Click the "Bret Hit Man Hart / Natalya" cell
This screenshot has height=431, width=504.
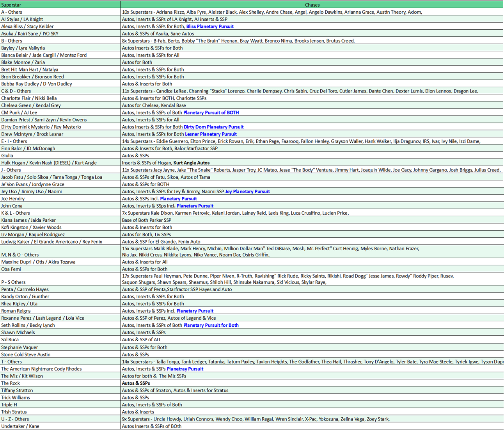[60, 69]
